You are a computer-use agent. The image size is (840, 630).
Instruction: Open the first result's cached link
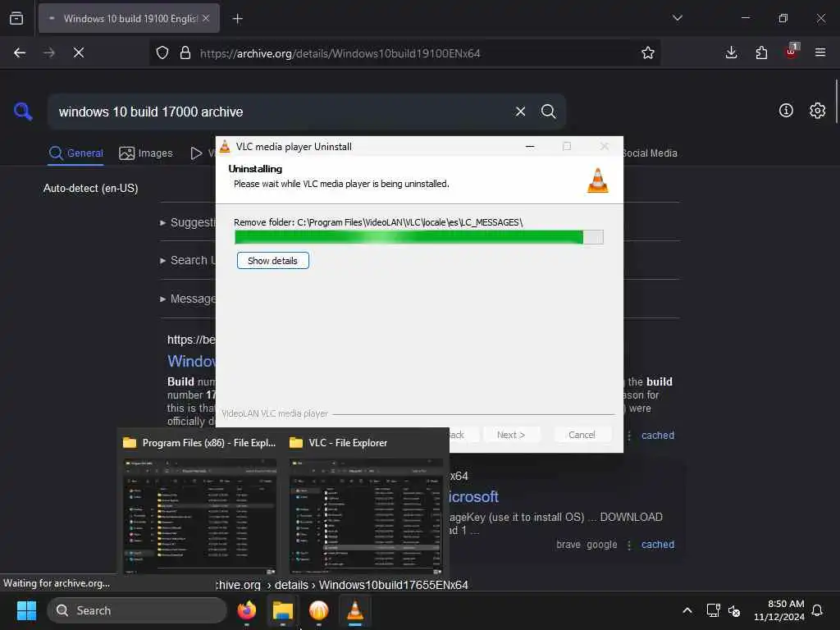(658, 435)
